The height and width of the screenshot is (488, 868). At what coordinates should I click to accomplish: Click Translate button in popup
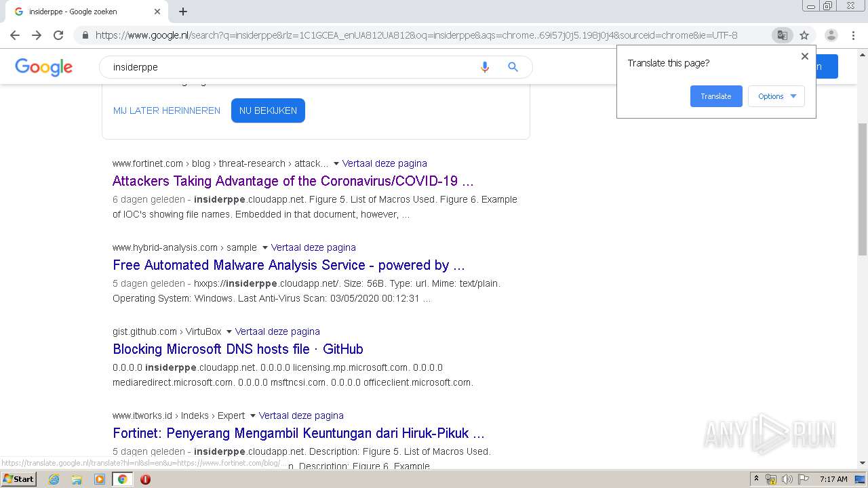tap(716, 96)
